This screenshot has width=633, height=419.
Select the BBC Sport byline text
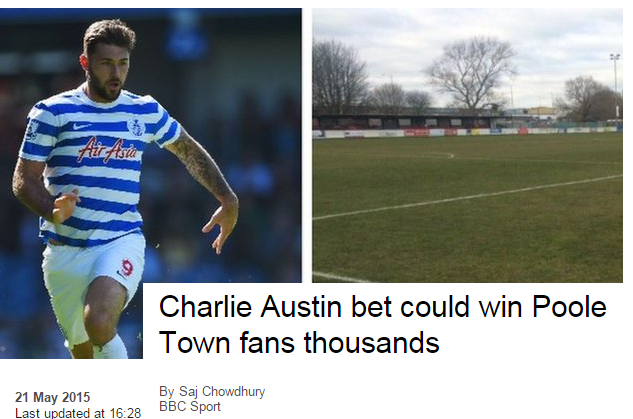pos(190,406)
